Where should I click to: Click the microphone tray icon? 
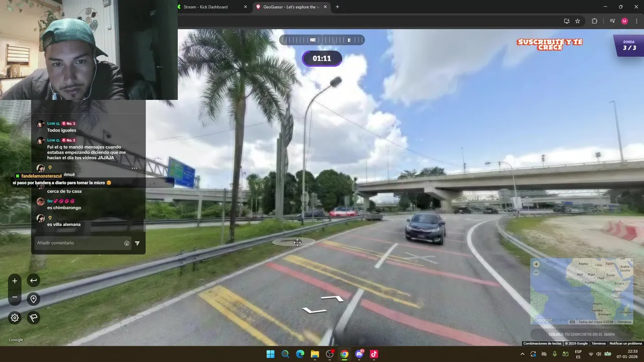pos(554,354)
